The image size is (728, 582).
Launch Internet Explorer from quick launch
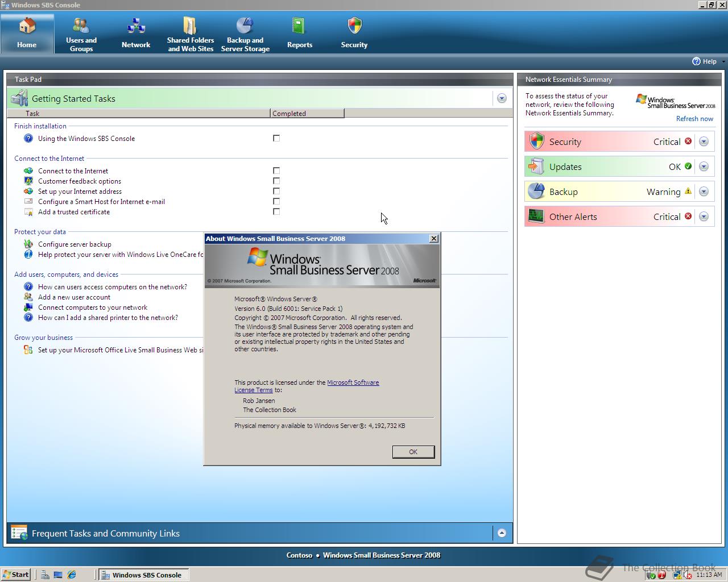coord(72,575)
